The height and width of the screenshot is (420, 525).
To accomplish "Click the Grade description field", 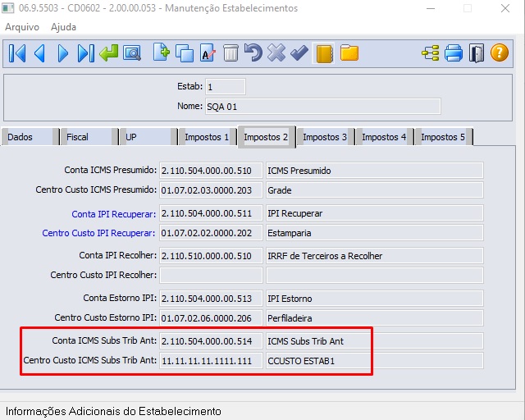I will pyautogui.click(x=375, y=190).
